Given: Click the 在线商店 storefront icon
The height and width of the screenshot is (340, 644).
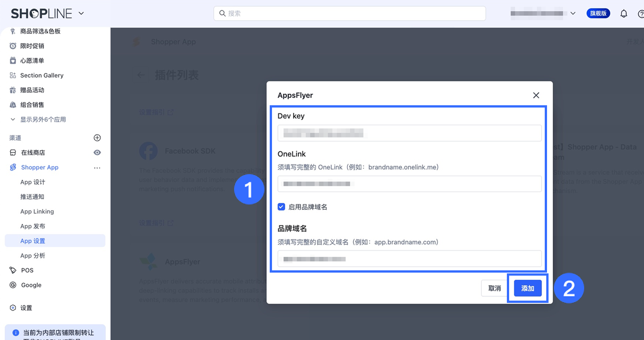Looking at the screenshot, I should pyautogui.click(x=13, y=153).
